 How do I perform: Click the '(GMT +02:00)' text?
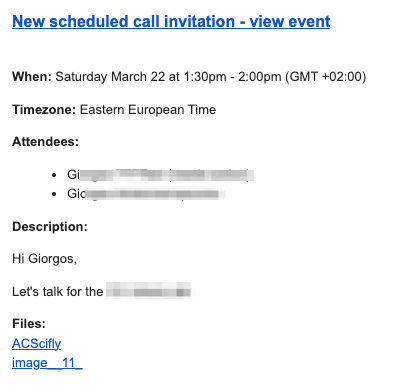pos(325,77)
